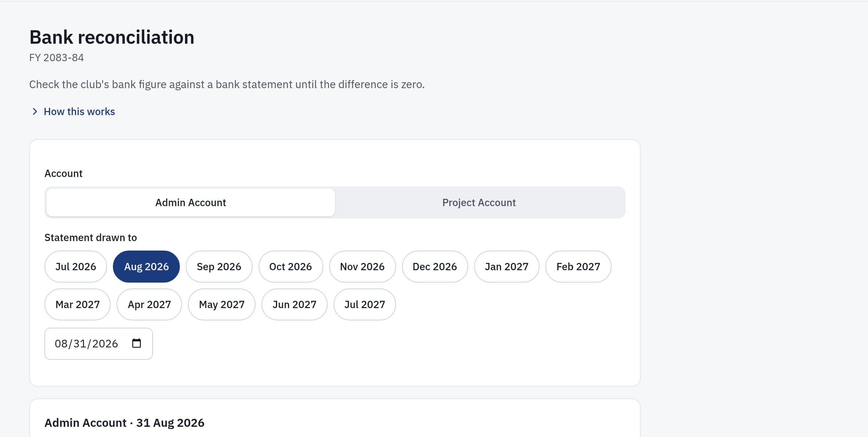Image resolution: width=868 pixels, height=437 pixels.
Task: Choose the Dec 2026 month chip
Action: pos(435,267)
